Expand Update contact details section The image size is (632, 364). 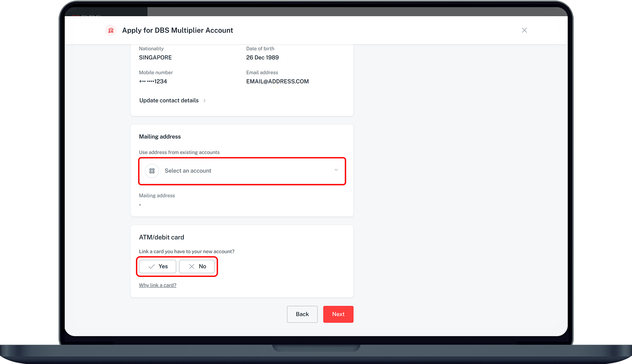pyautogui.click(x=169, y=101)
